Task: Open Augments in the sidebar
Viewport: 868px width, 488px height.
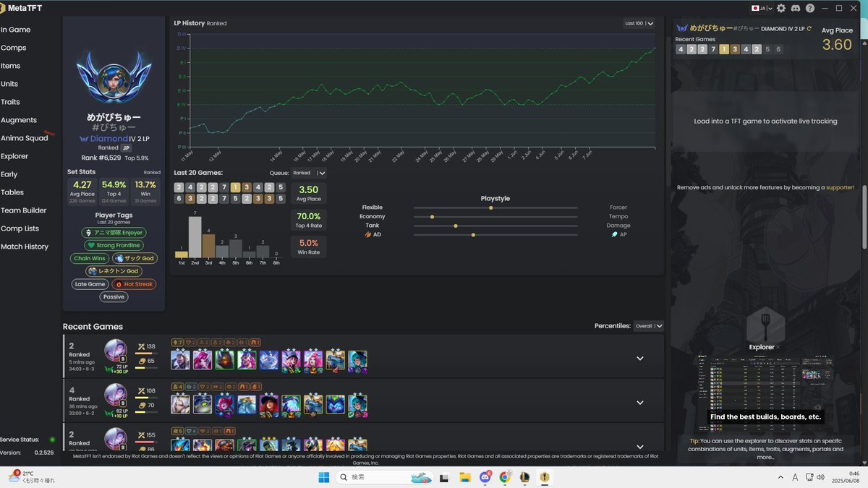Action: pyautogui.click(x=19, y=120)
